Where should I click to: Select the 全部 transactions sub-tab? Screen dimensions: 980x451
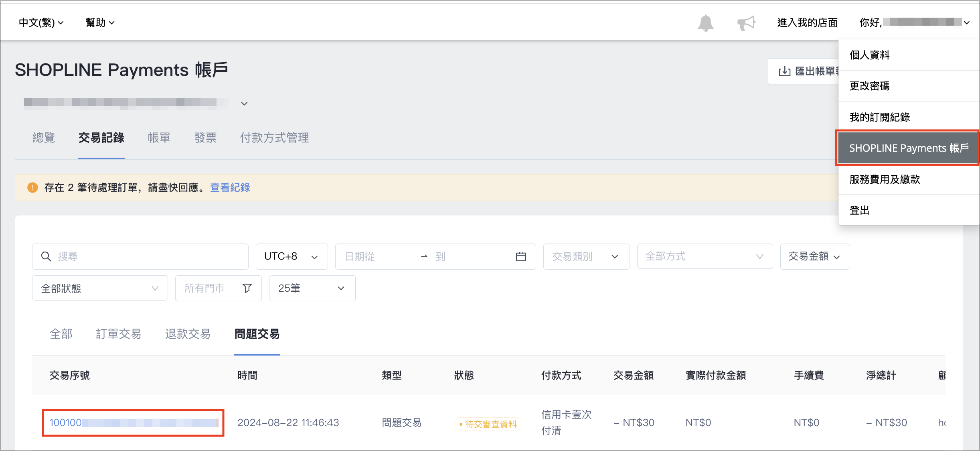[61, 334]
